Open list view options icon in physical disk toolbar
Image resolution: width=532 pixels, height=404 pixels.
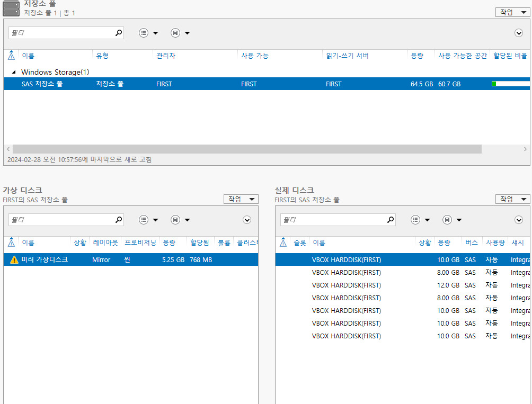pos(415,220)
